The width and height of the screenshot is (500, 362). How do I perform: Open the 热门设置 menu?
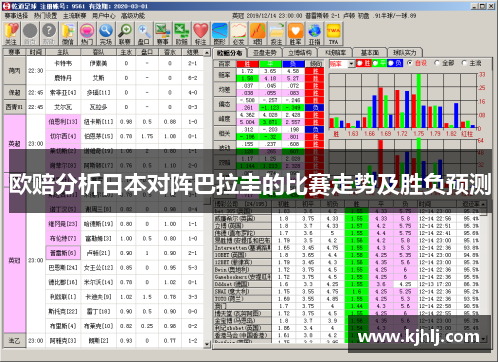pos(45,16)
